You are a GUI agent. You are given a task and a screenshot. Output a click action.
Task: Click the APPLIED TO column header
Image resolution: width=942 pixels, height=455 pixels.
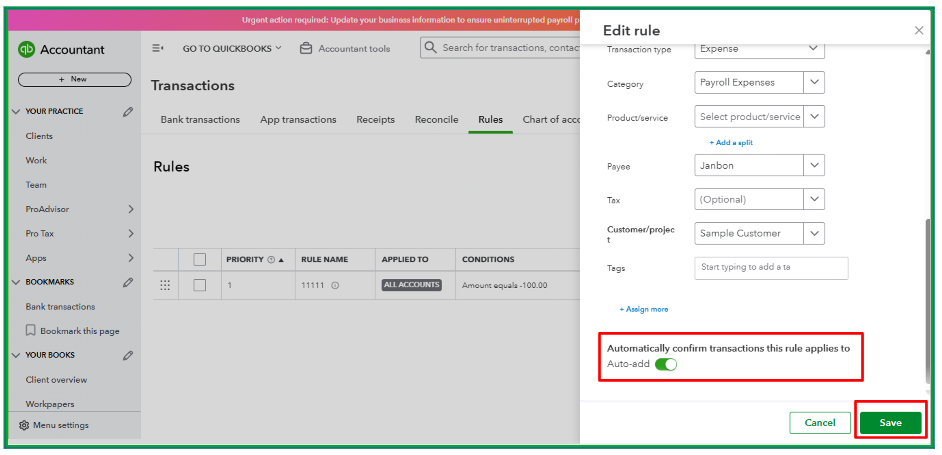tap(405, 260)
